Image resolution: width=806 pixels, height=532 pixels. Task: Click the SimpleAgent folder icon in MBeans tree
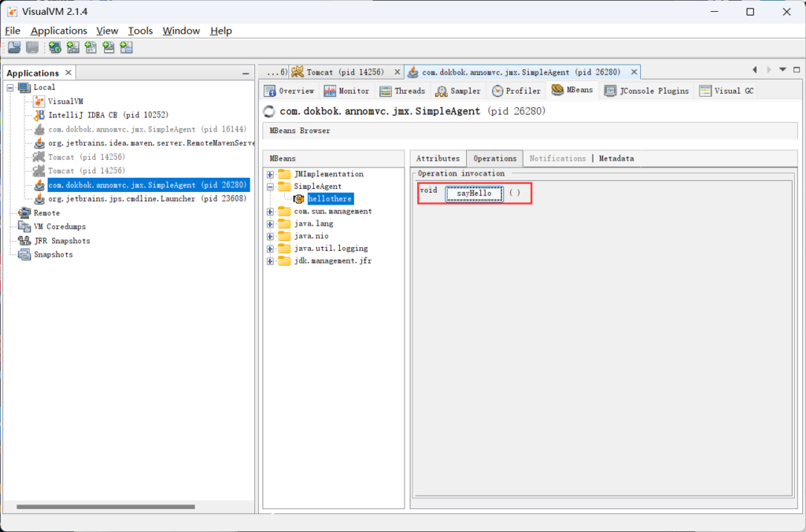[284, 187]
